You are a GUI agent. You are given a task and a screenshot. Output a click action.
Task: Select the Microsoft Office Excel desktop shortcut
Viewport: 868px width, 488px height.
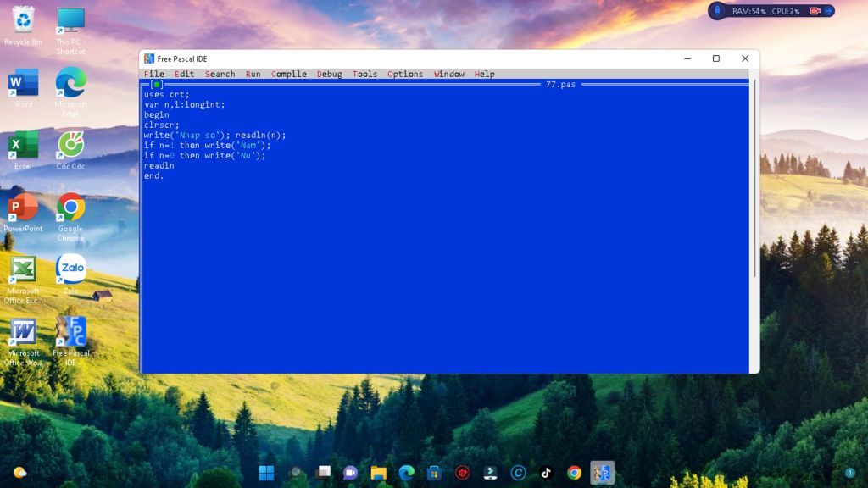(23, 280)
